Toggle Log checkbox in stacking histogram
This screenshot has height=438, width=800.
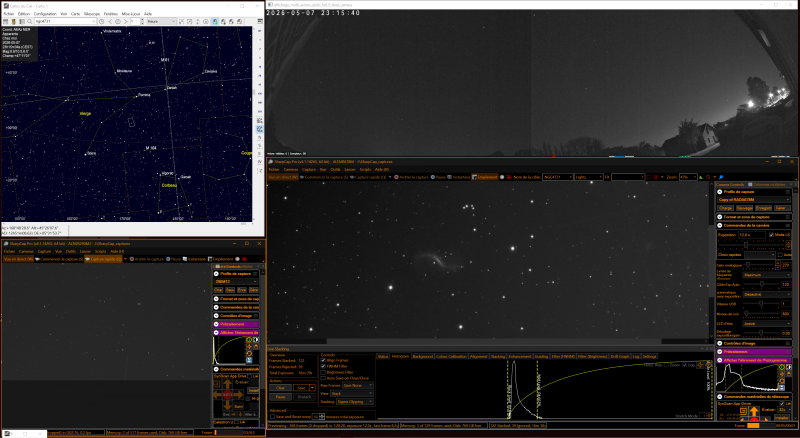(x=684, y=365)
